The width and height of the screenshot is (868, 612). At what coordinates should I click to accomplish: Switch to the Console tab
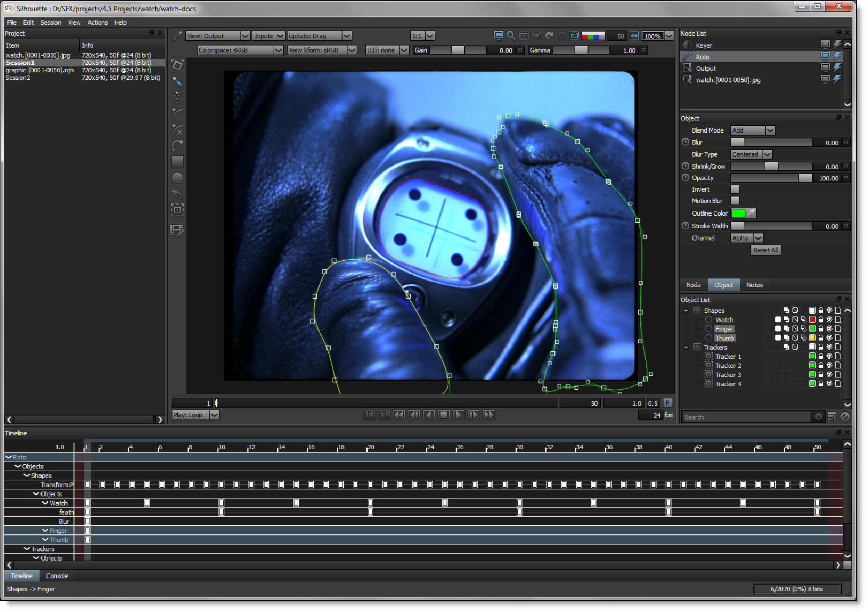pos(57,576)
